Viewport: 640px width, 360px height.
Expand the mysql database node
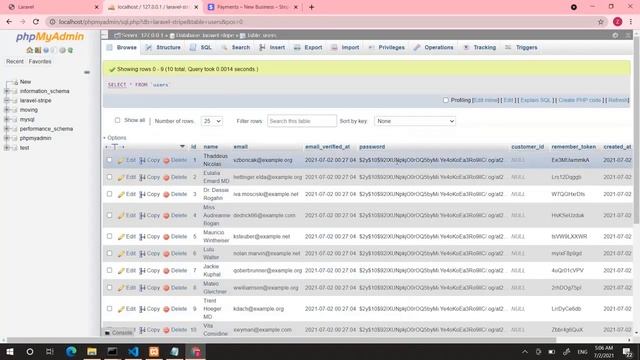pos(7,119)
